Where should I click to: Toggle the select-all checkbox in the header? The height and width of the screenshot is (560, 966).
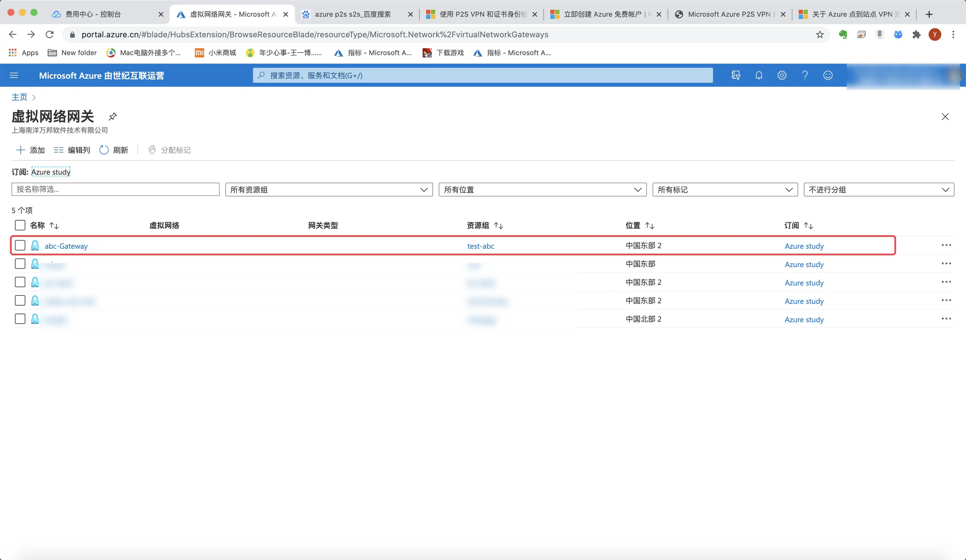[x=20, y=225]
